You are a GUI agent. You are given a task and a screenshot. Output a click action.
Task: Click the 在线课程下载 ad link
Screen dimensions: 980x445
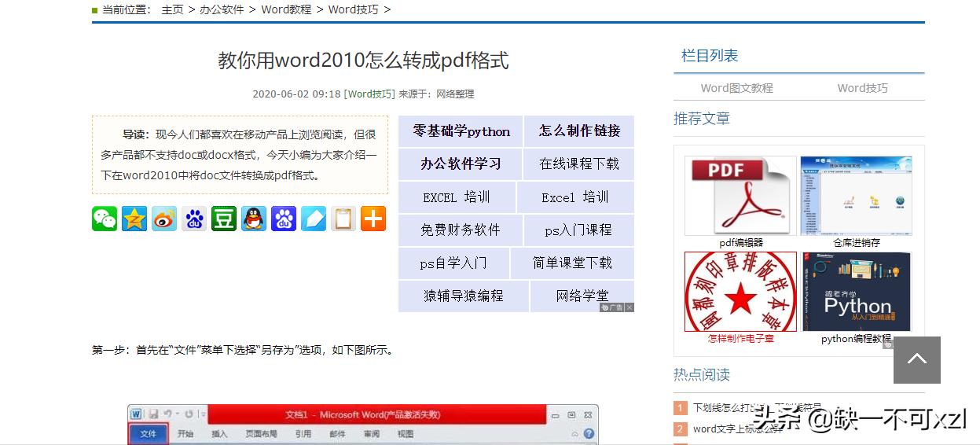click(579, 164)
